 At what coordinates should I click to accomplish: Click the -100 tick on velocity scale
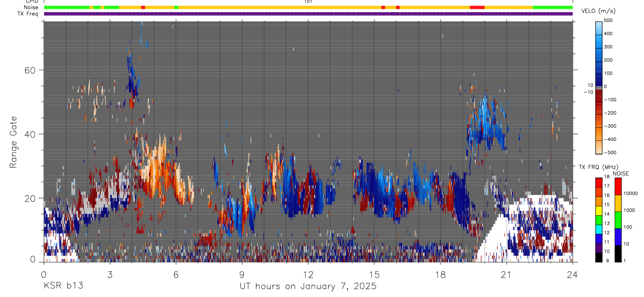pyautogui.click(x=610, y=100)
